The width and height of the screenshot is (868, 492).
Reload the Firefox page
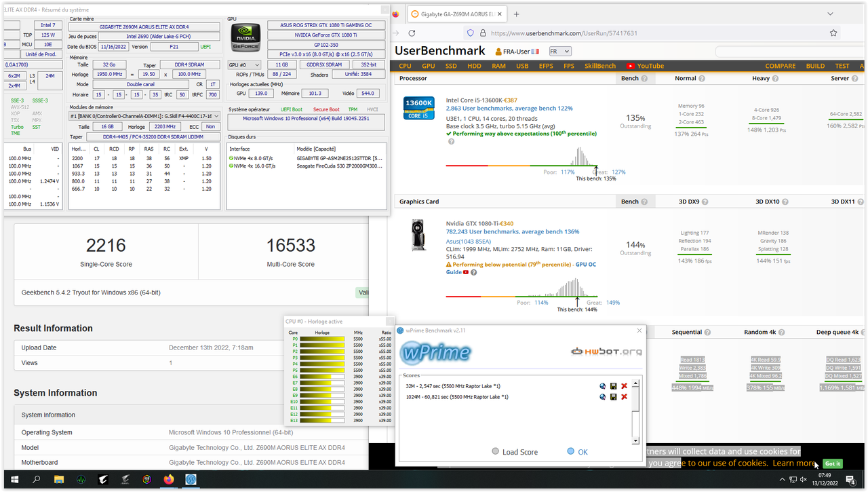pyautogui.click(x=412, y=33)
